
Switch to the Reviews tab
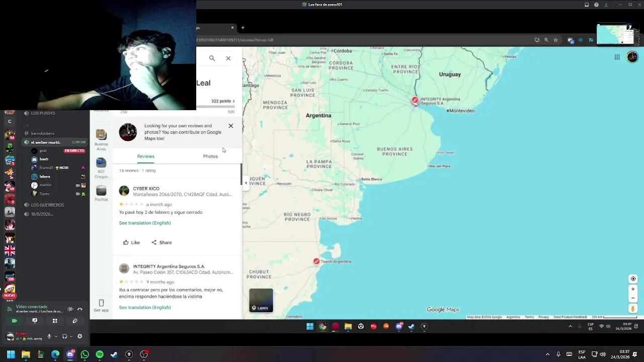click(x=145, y=156)
